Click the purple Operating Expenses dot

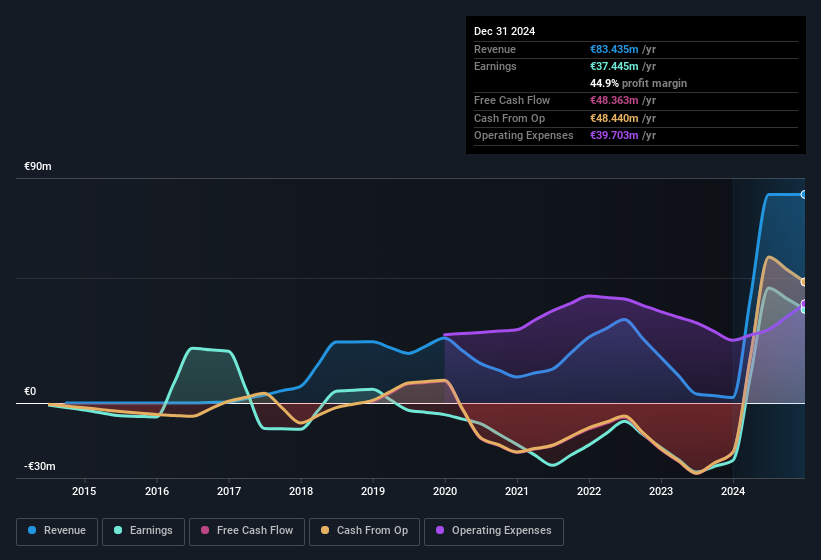440,531
